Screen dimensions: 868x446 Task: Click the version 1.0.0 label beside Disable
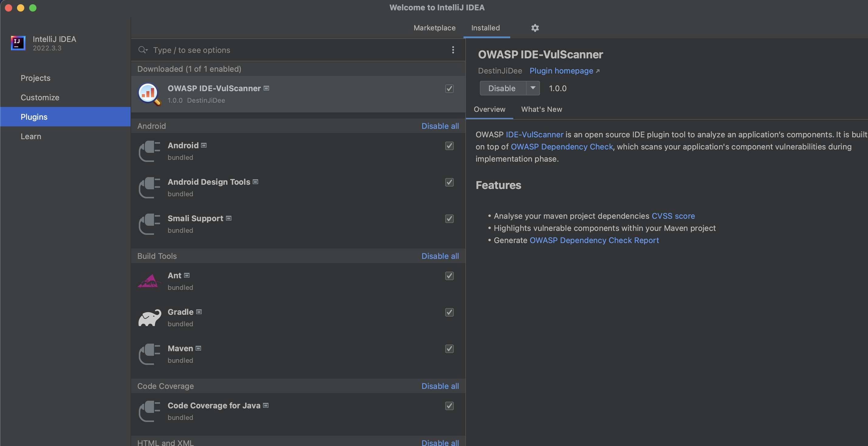click(558, 88)
